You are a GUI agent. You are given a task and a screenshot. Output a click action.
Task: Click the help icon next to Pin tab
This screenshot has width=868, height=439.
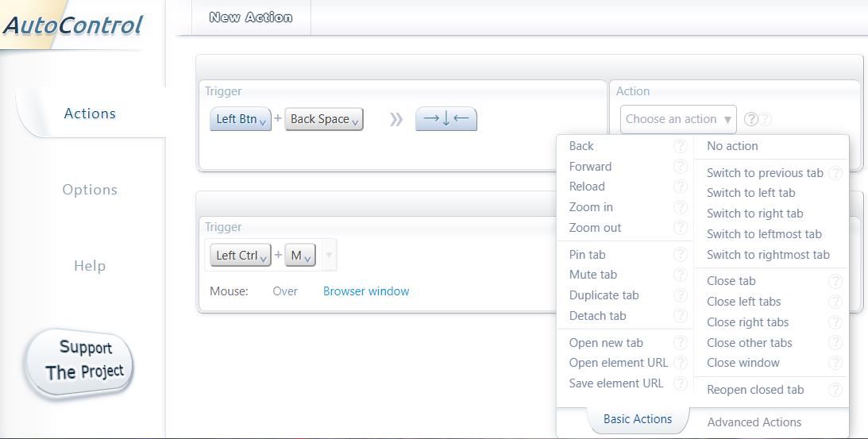[681, 255]
